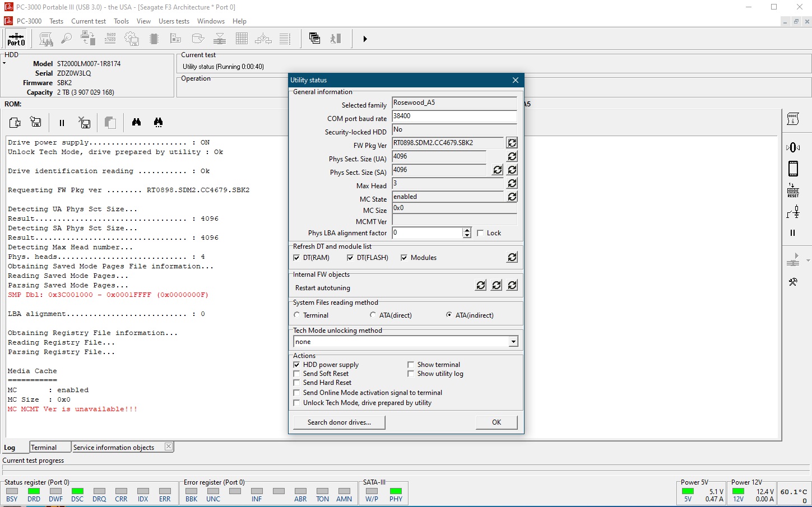Click the COM port baud rate field
This screenshot has width=812, height=507.
[x=454, y=117]
